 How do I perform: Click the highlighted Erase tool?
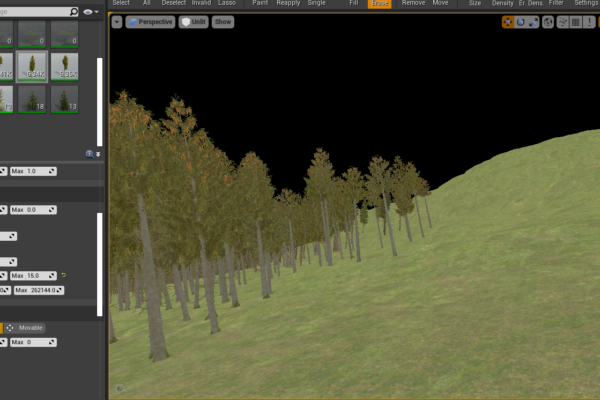coord(380,3)
